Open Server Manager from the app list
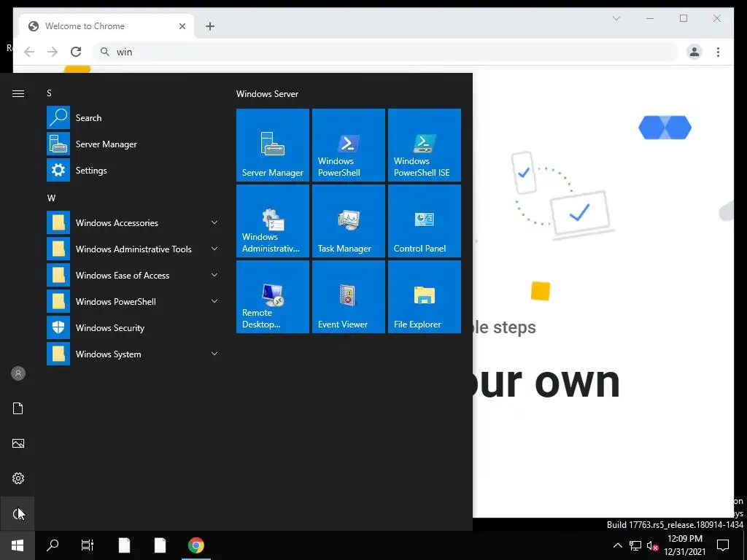Screen dimensions: 747x560 [x=133, y=144]
